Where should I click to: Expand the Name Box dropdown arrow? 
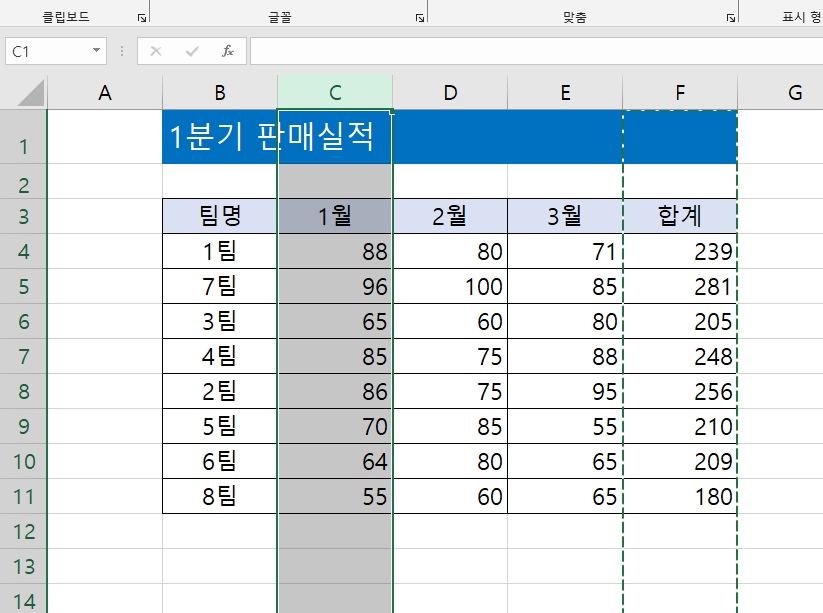(x=96, y=50)
